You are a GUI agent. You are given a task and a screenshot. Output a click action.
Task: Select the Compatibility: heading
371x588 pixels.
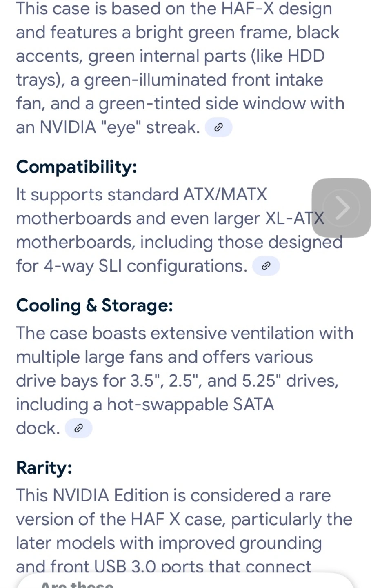point(76,167)
